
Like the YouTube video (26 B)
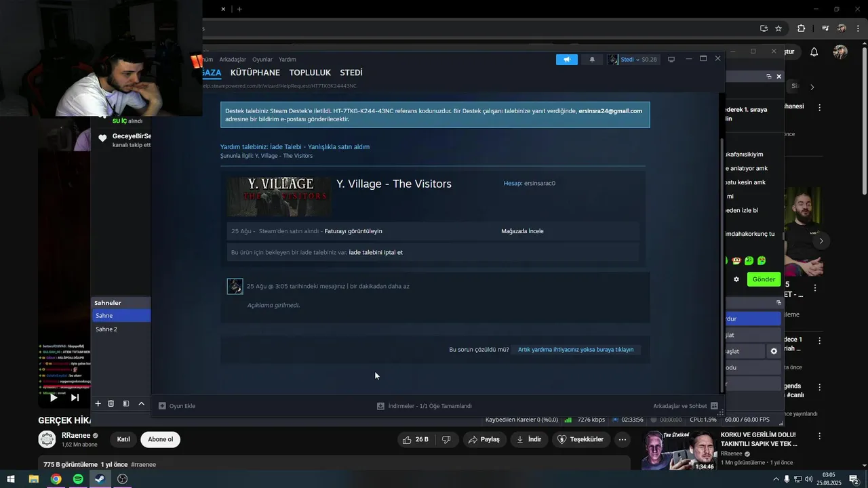(415, 439)
